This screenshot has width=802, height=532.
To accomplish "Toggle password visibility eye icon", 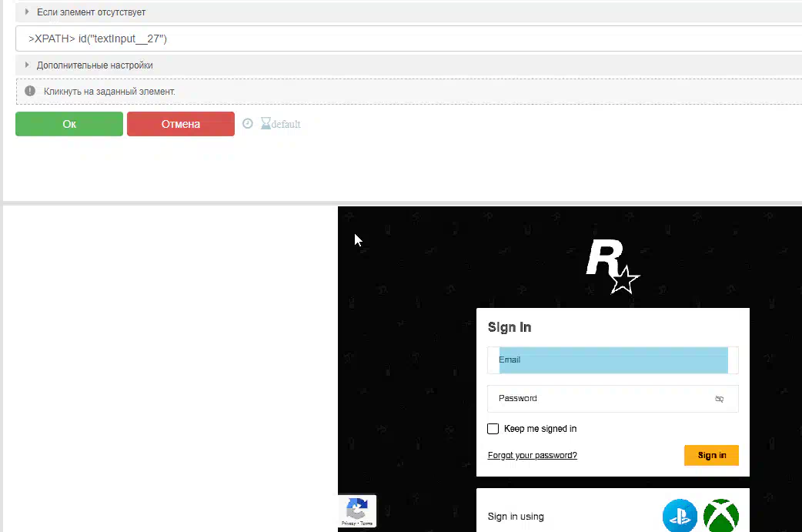I will click(719, 399).
